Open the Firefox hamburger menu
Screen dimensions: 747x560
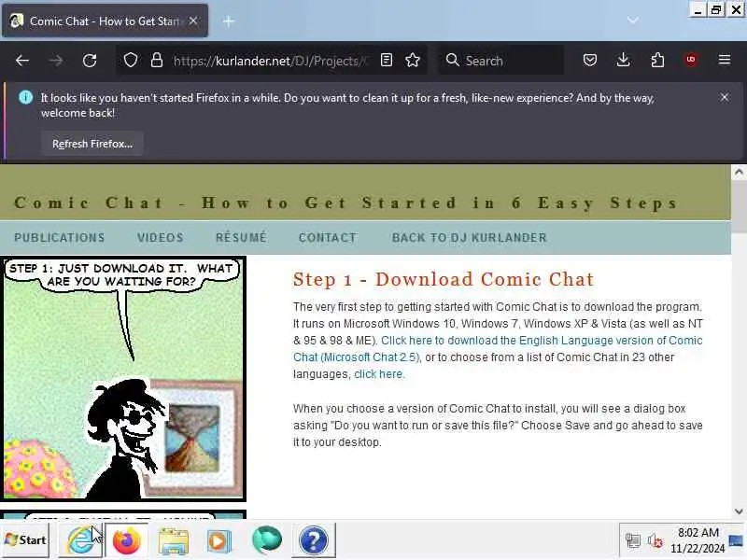click(x=725, y=60)
